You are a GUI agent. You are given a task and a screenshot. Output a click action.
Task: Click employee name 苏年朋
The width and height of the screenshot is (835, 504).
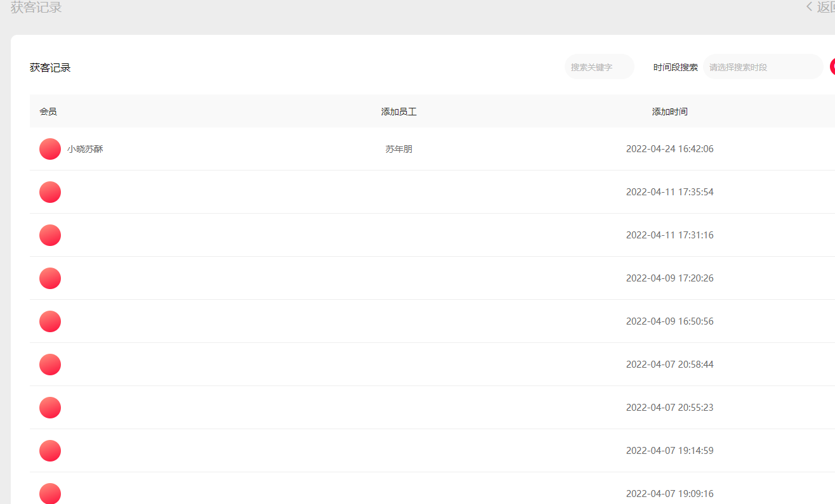point(398,149)
